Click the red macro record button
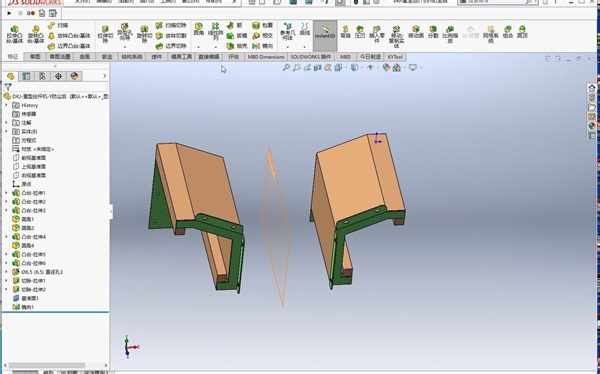 pyautogui.click(x=31, y=13)
